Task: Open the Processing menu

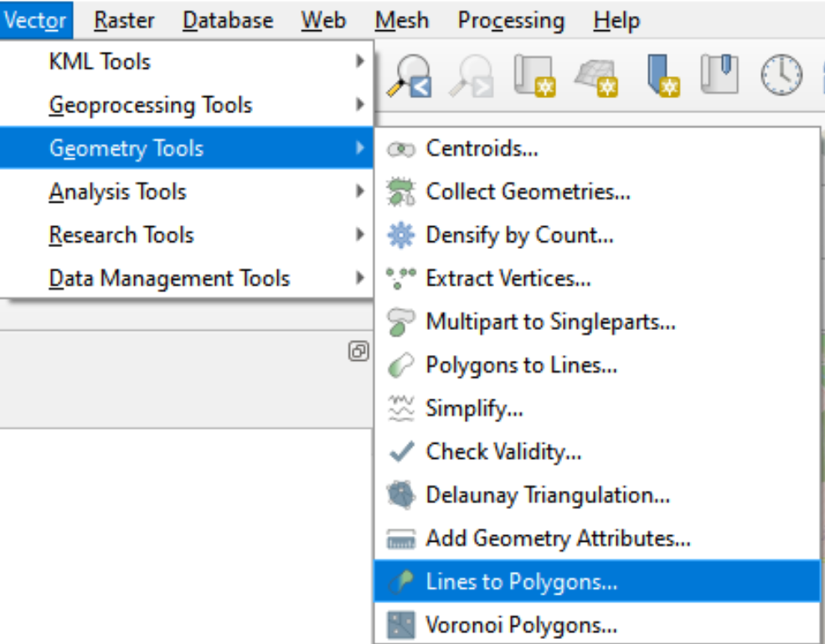Action: click(510, 20)
